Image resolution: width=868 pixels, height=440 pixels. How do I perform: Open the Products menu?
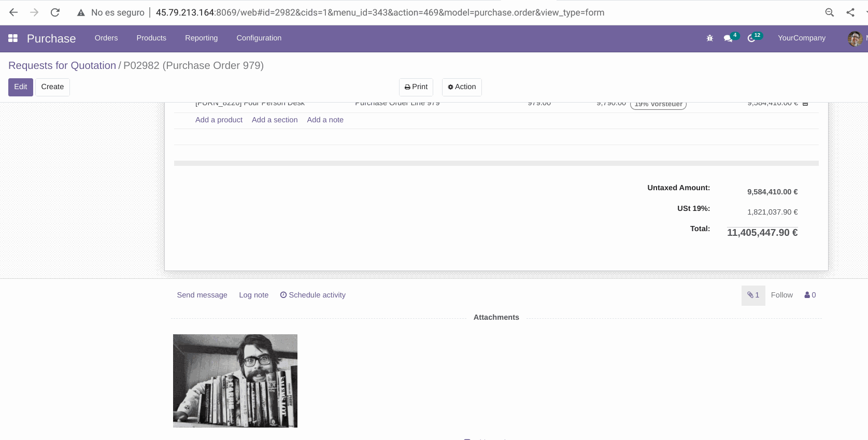[151, 38]
